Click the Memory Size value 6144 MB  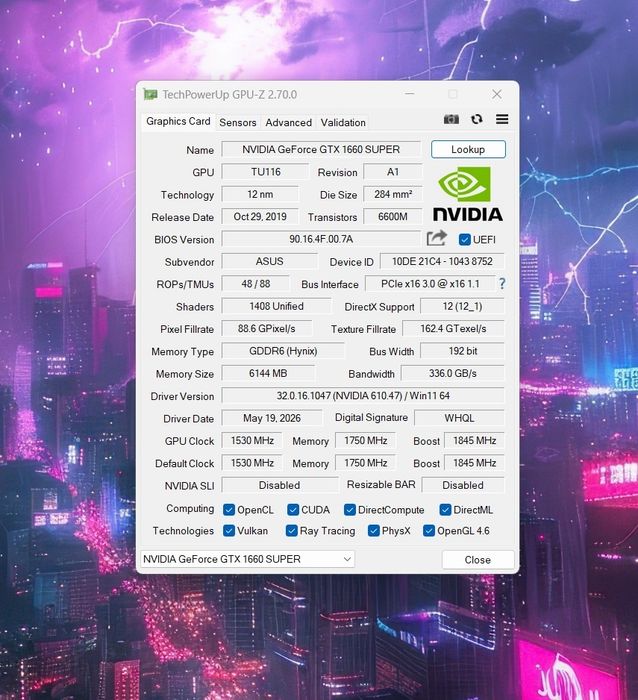[268, 373]
